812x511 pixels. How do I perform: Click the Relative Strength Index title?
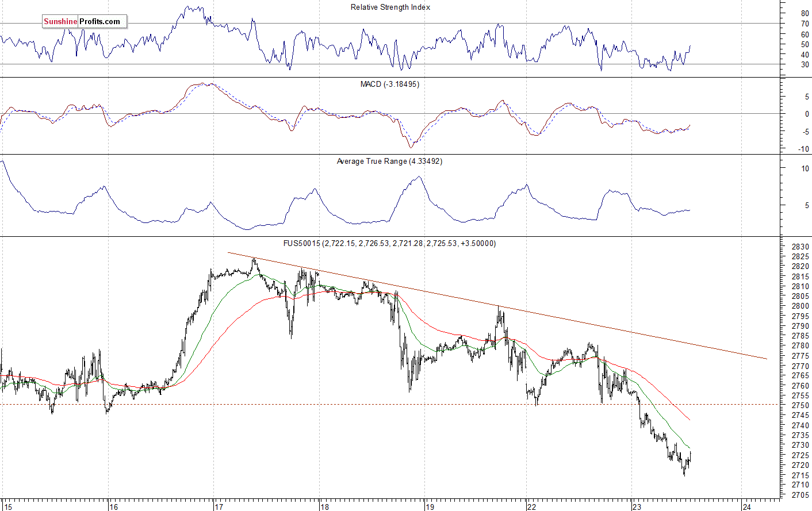(x=390, y=7)
